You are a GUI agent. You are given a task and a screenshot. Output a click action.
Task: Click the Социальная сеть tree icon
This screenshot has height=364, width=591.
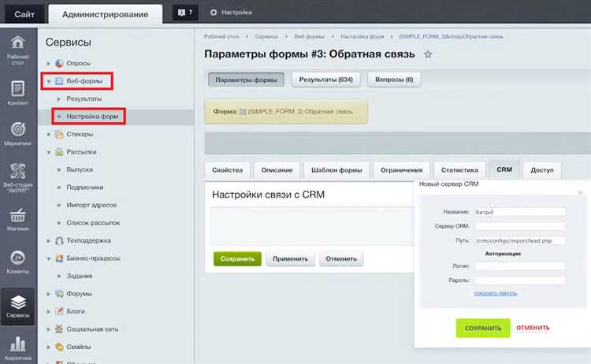click(x=59, y=329)
